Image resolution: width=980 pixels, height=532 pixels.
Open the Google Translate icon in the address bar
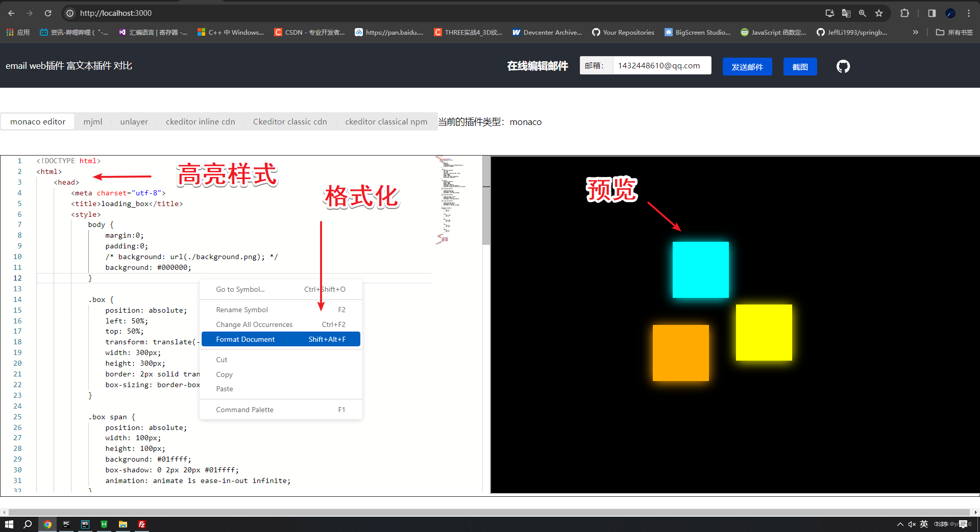click(x=846, y=13)
